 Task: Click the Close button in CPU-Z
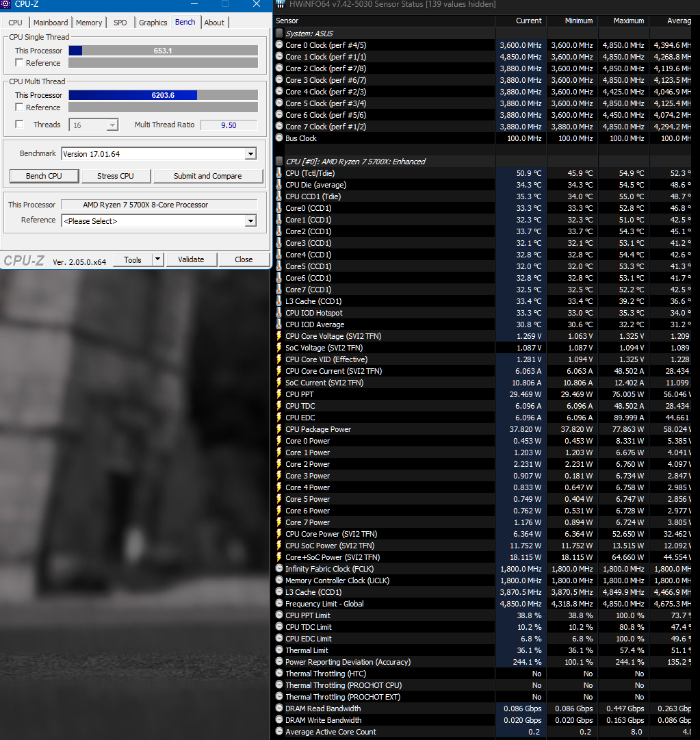pyautogui.click(x=244, y=259)
